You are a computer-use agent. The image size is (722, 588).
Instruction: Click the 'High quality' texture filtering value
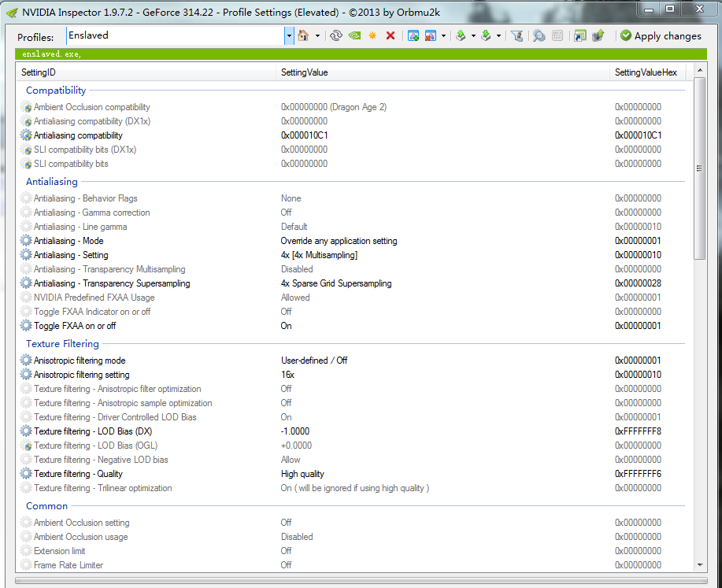point(302,474)
